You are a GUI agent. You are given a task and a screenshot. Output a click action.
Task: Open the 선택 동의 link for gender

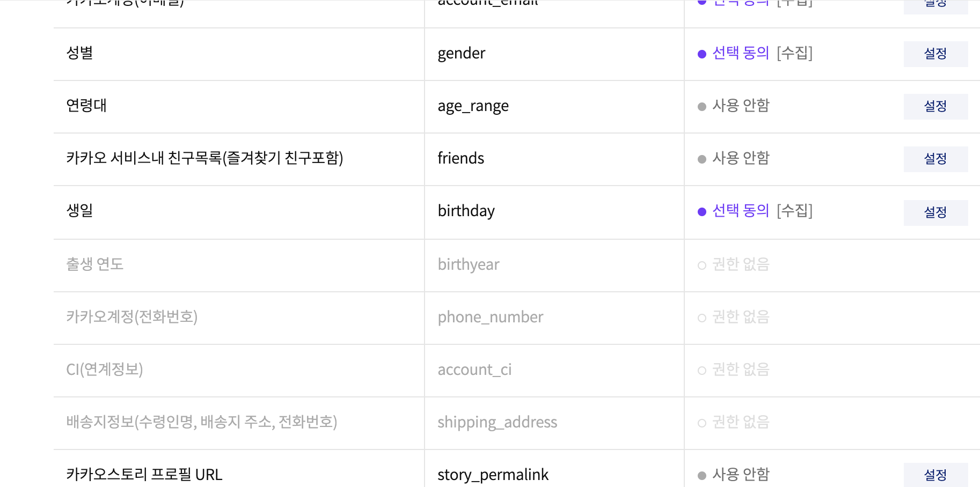coord(740,53)
